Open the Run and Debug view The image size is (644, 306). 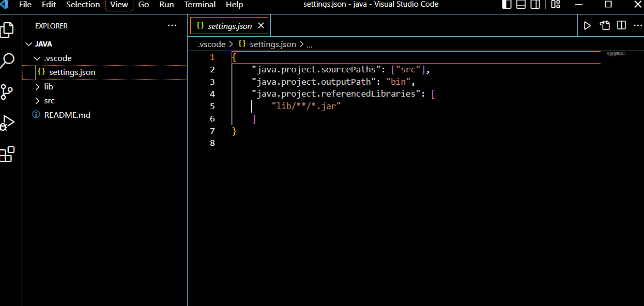coord(7,123)
